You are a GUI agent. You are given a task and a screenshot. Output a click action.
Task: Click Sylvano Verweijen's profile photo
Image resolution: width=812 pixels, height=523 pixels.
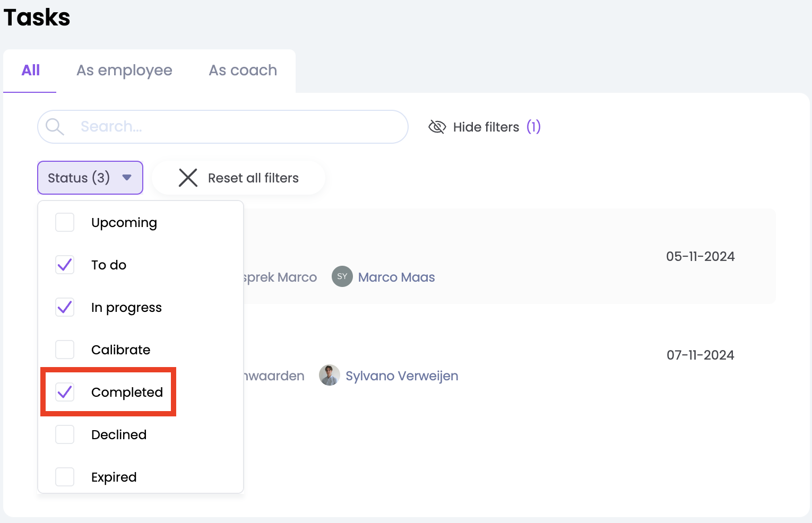tap(329, 376)
